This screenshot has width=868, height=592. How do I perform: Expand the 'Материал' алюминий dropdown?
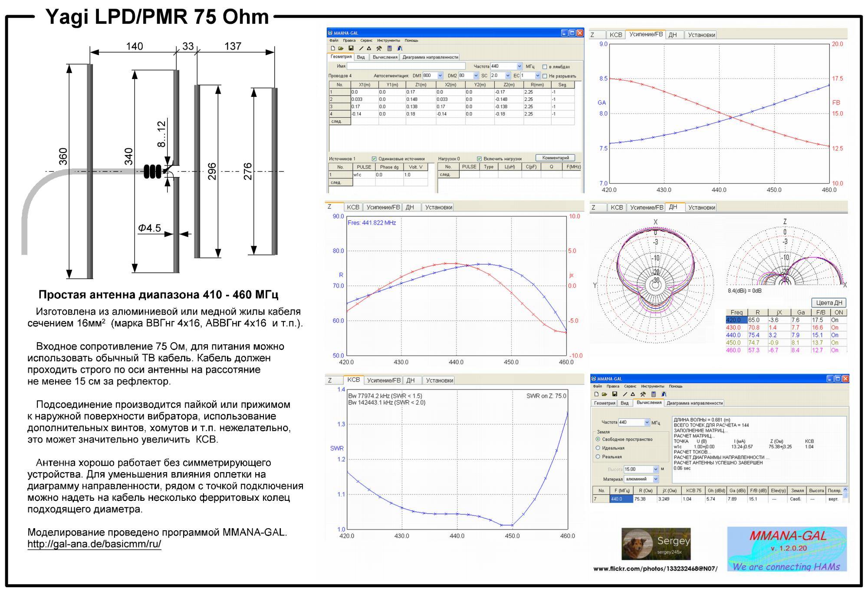(x=655, y=479)
